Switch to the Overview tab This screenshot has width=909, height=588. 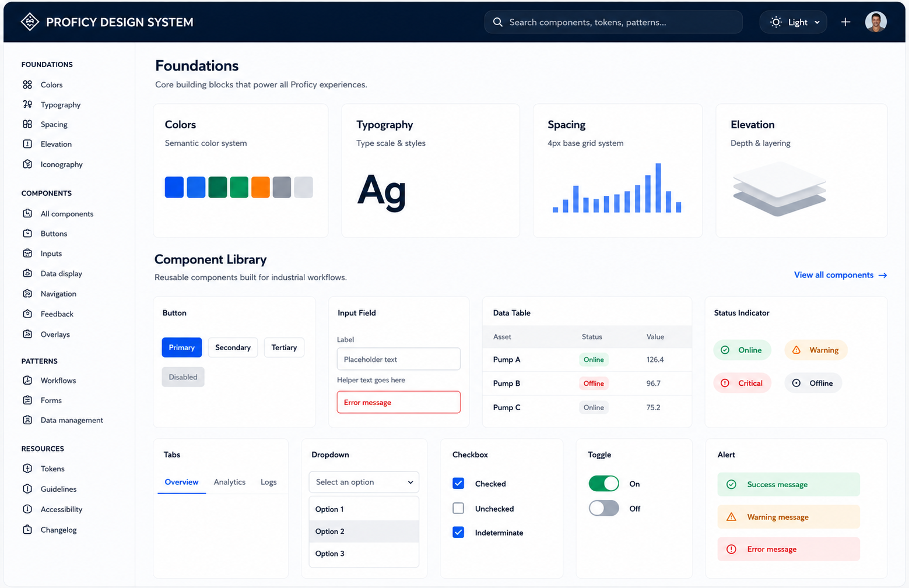181,482
